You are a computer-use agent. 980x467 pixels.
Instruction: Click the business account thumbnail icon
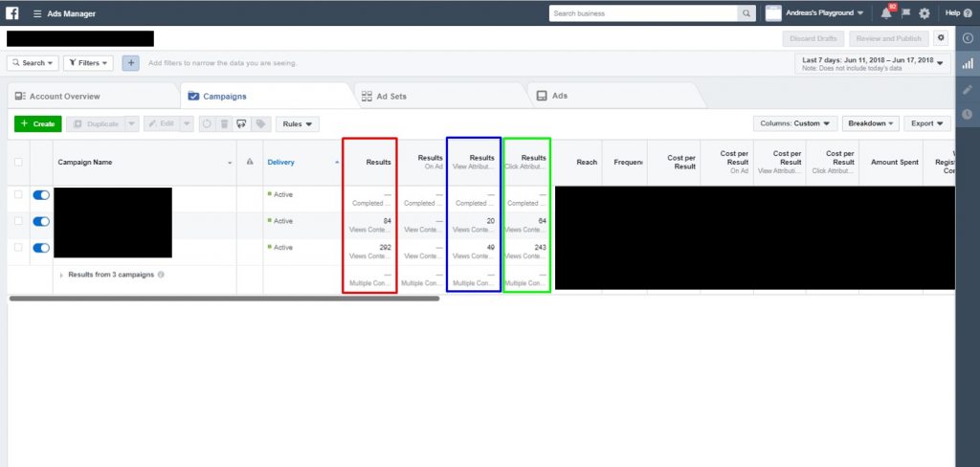pyautogui.click(x=773, y=13)
